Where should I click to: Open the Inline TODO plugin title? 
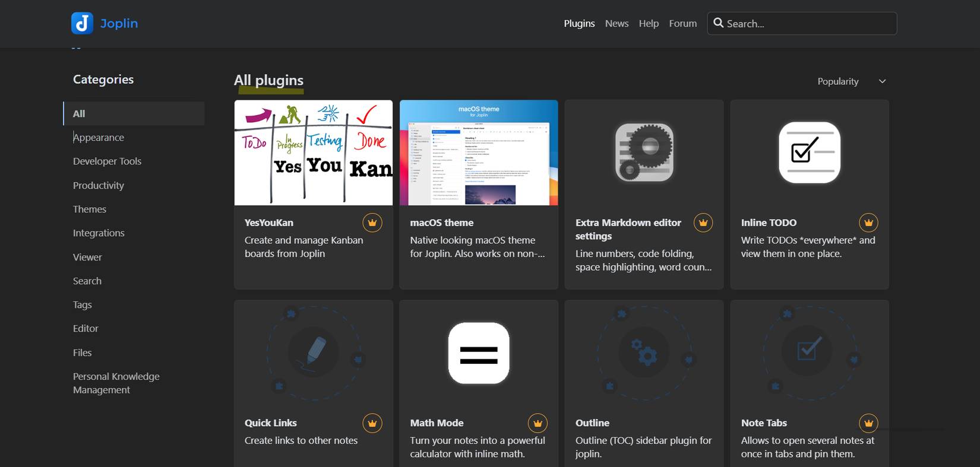point(769,223)
